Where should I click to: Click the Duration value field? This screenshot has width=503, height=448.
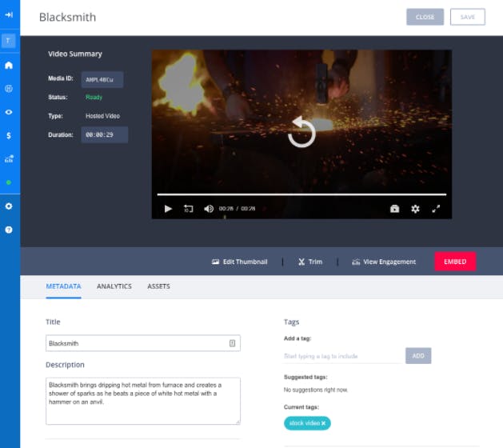[x=105, y=134]
